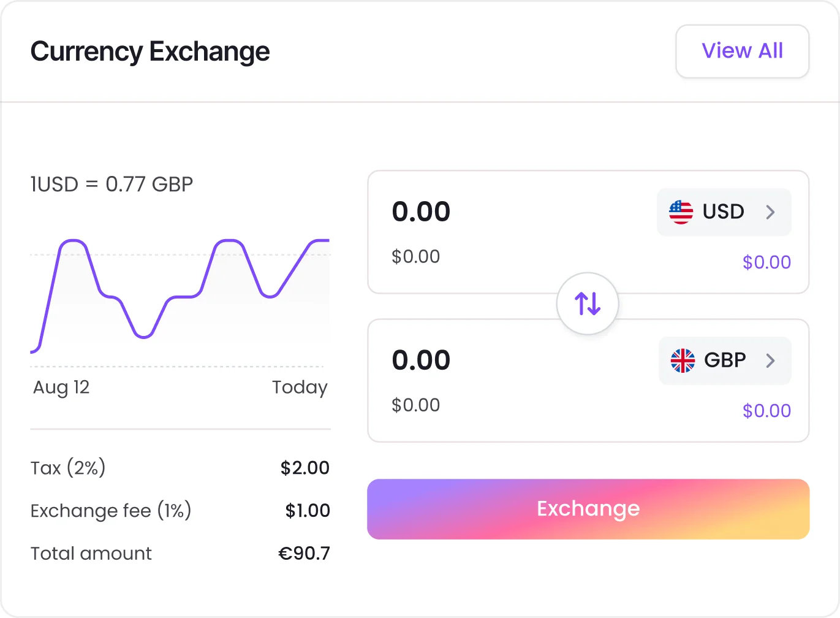Click the Today label on the chart
Viewport: 840px width, 618px height.
(x=300, y=387)
